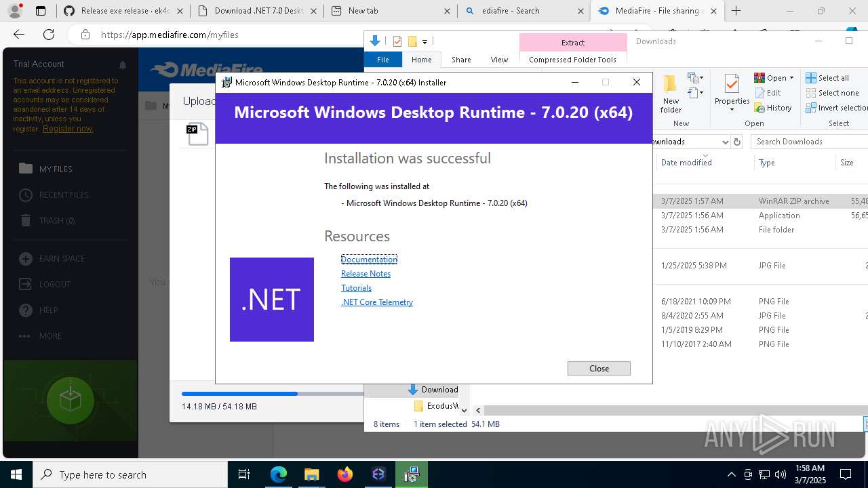Click the Extract contextual tab header
Viewport: 868px width, 488px height.
[x=572, y=42]
